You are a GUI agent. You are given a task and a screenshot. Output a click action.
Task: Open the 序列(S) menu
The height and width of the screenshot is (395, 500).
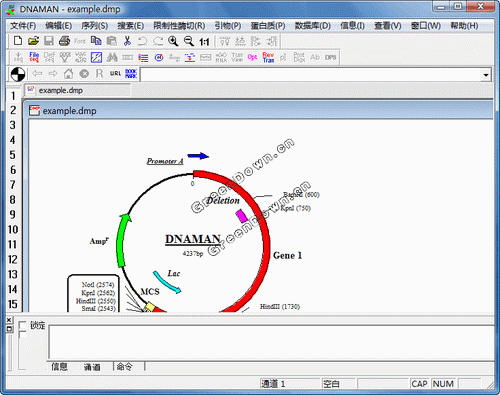click(94, 26)
